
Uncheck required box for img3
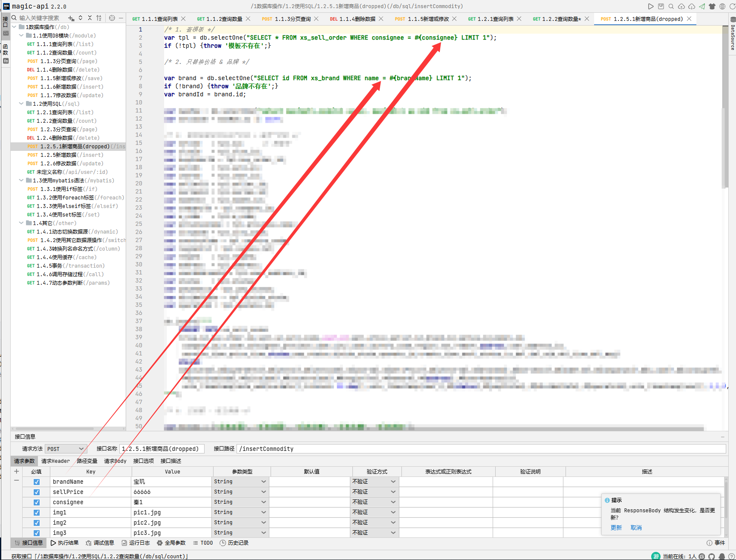37,533
